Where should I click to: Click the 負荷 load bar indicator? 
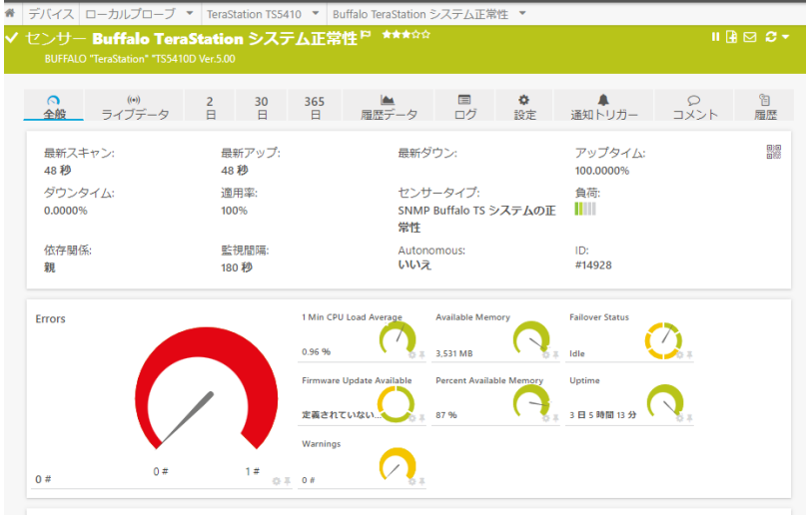point(585,209)
